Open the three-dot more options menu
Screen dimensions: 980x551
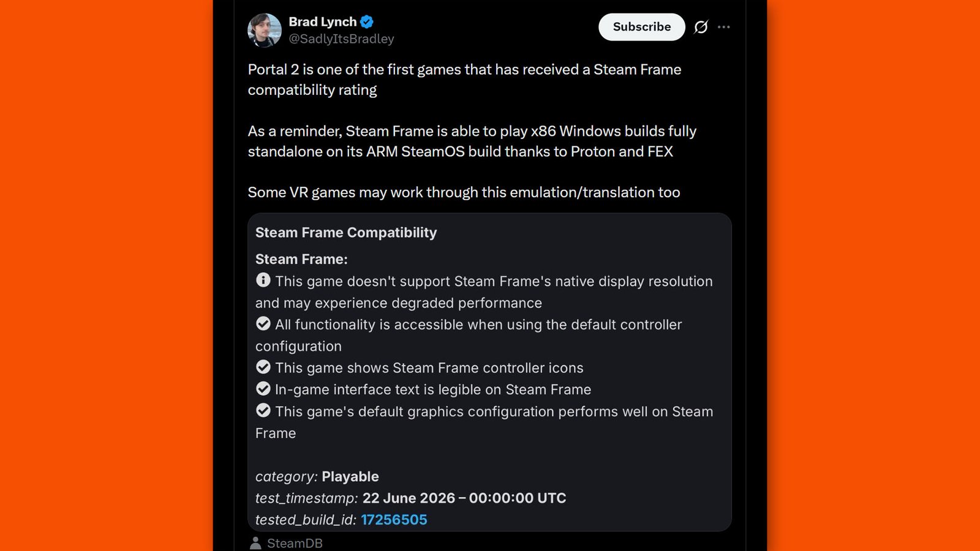coord(724,27)
